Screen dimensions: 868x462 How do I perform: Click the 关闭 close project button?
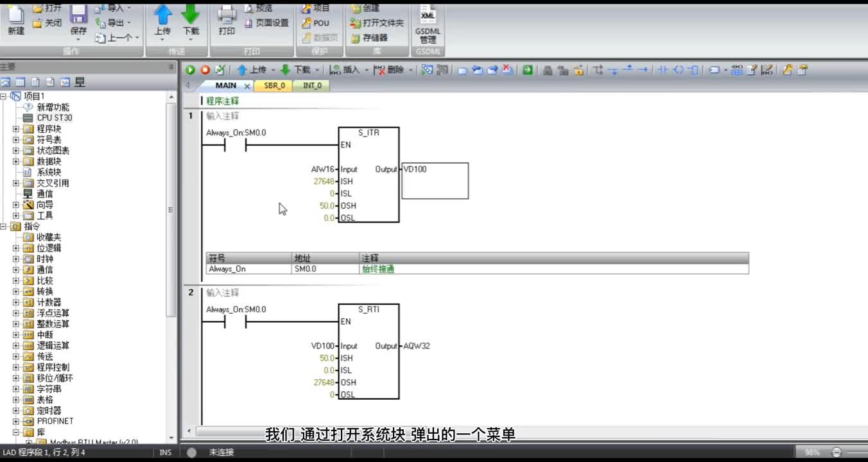click(x=47, y=23)
